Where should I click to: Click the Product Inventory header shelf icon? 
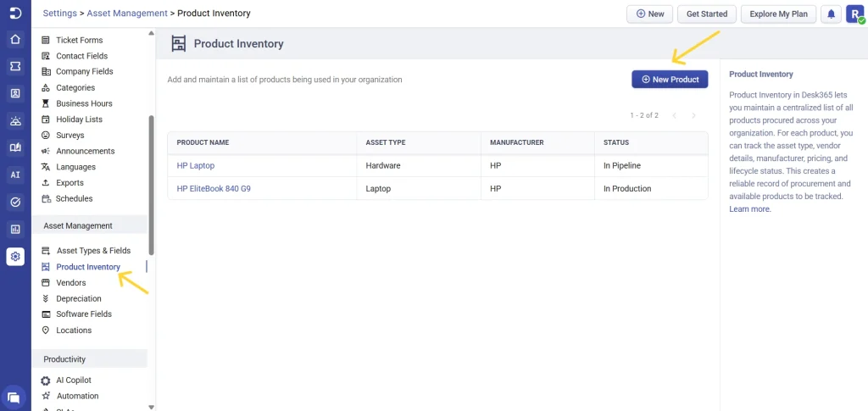tap(179, 44)
